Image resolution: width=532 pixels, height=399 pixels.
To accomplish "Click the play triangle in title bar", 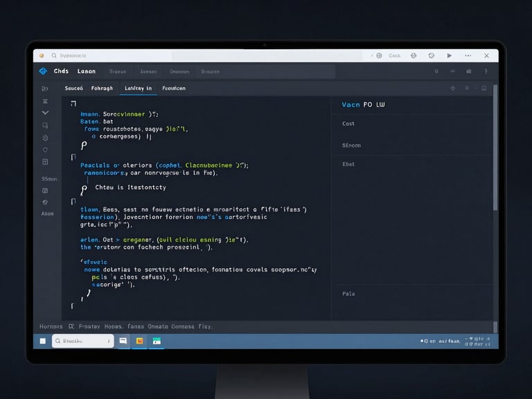I will [x=449, y=55].
